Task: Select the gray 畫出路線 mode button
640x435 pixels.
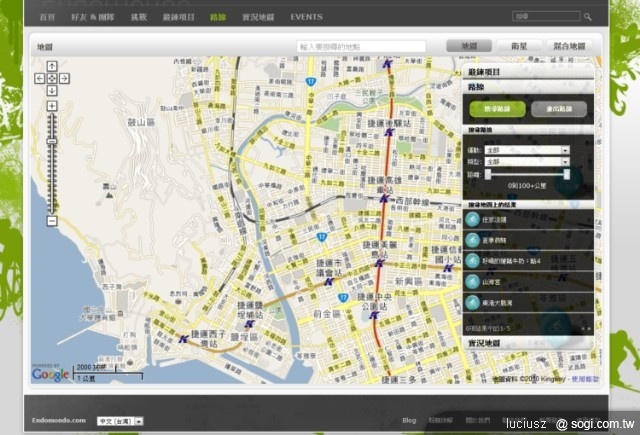Action: click(559, 109)
